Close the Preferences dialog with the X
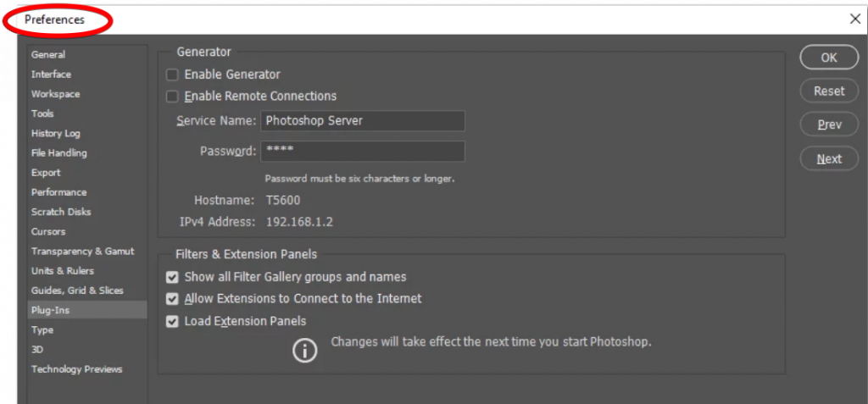Screen dimensions: 868x404 tap(854, 19)
